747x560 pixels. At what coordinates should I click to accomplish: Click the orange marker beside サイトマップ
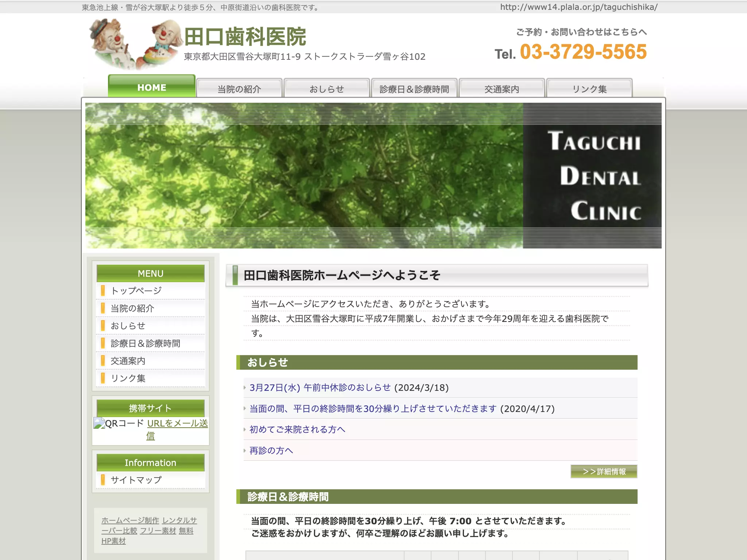point(103,480)
